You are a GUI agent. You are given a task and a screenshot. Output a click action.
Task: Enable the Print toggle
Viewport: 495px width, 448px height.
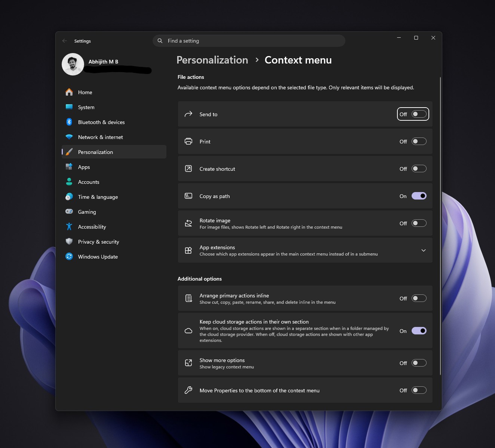(x=419, y=141)
